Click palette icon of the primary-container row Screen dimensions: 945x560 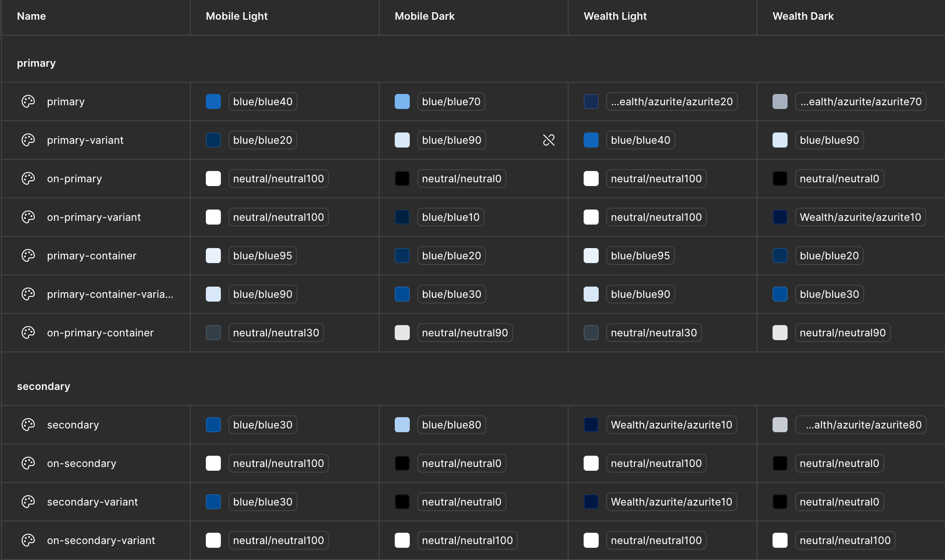[x=28, y=256]
